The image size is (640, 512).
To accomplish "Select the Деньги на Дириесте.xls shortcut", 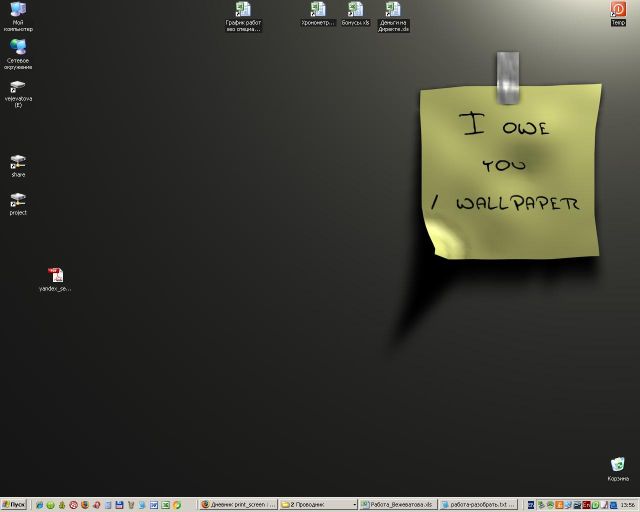I will click(393, 16).
